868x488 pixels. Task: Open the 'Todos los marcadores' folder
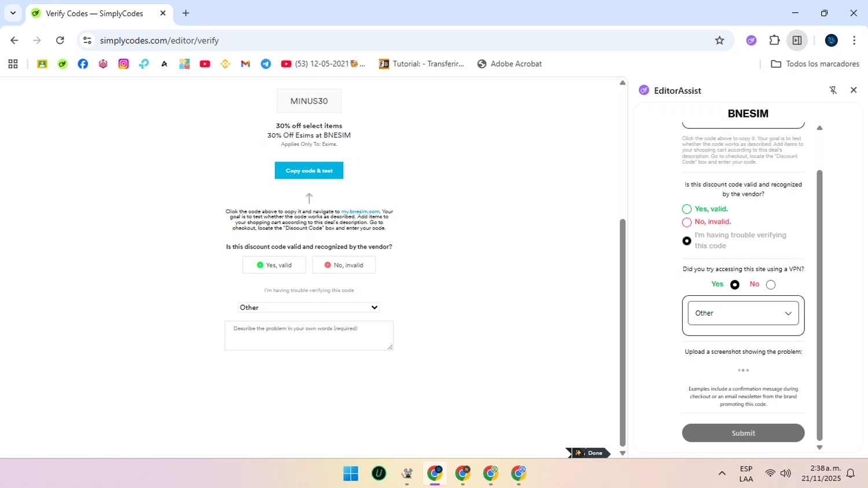click(x=815, y=64)
